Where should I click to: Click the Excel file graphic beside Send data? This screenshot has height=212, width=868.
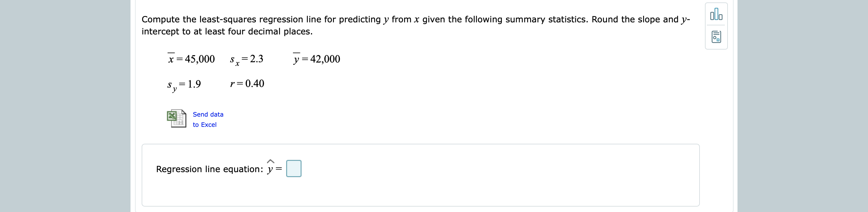click(177, 119)
